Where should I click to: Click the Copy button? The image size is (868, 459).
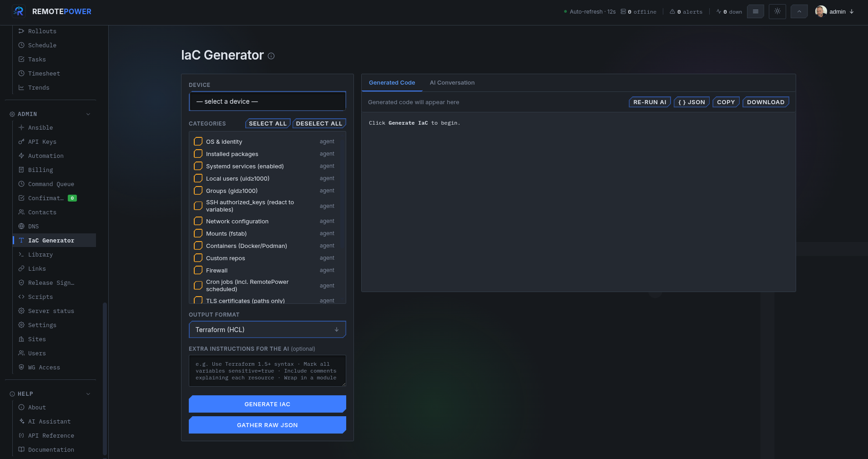[x=726, y=102]
